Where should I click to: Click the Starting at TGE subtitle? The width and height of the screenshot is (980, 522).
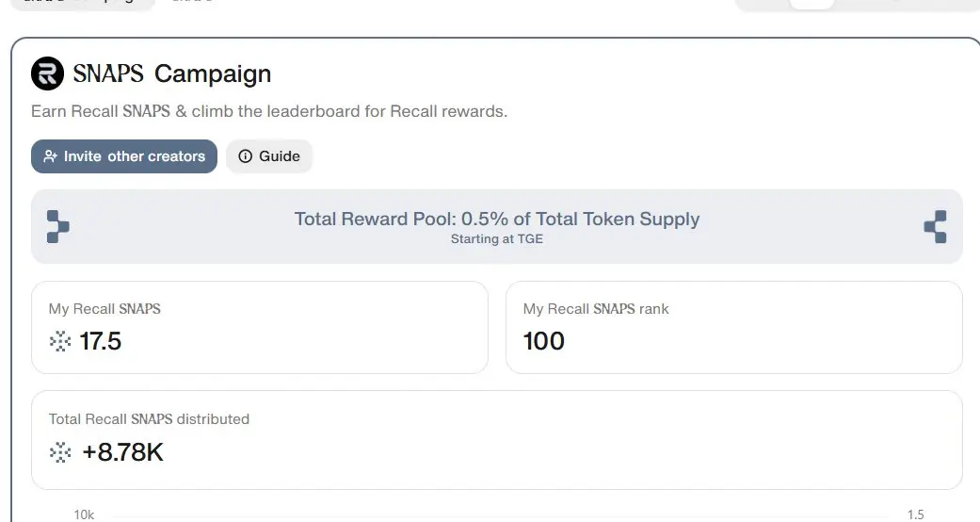click(x=497, y=239)
